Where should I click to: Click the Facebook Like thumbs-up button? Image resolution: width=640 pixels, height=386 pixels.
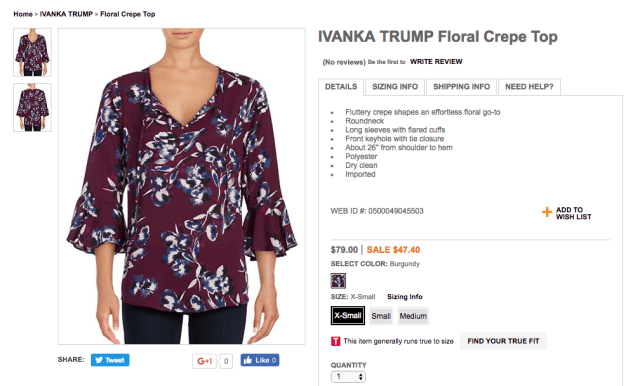260,360
